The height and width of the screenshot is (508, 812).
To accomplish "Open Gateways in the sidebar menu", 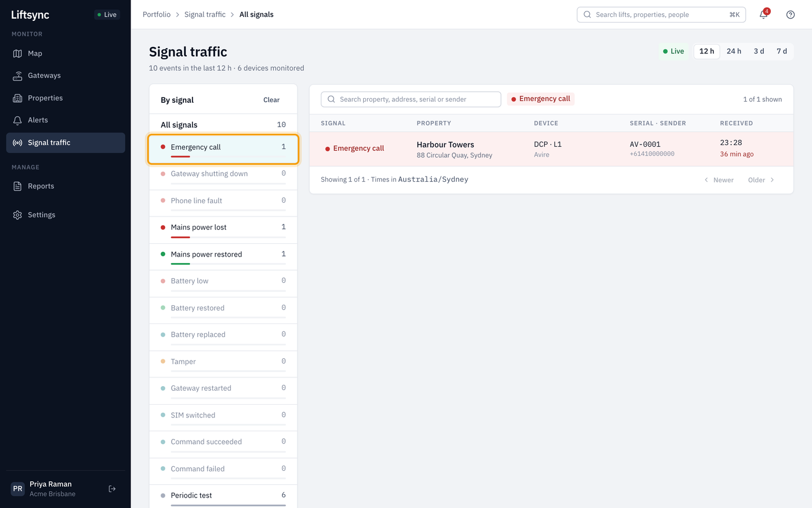I will (x=66, y=75).
